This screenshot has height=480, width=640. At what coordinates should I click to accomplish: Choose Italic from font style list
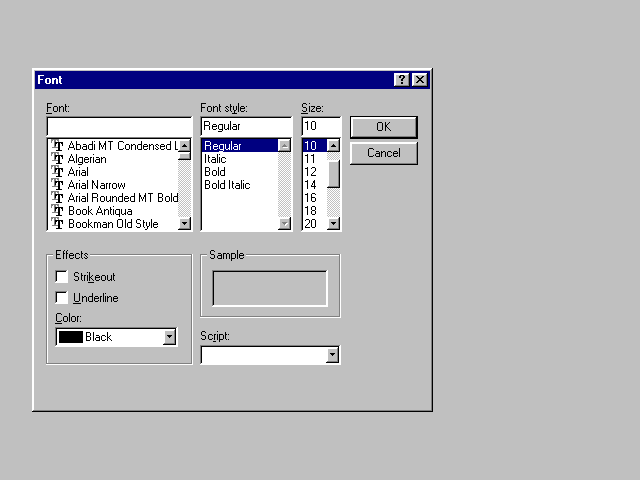point(215,159)
